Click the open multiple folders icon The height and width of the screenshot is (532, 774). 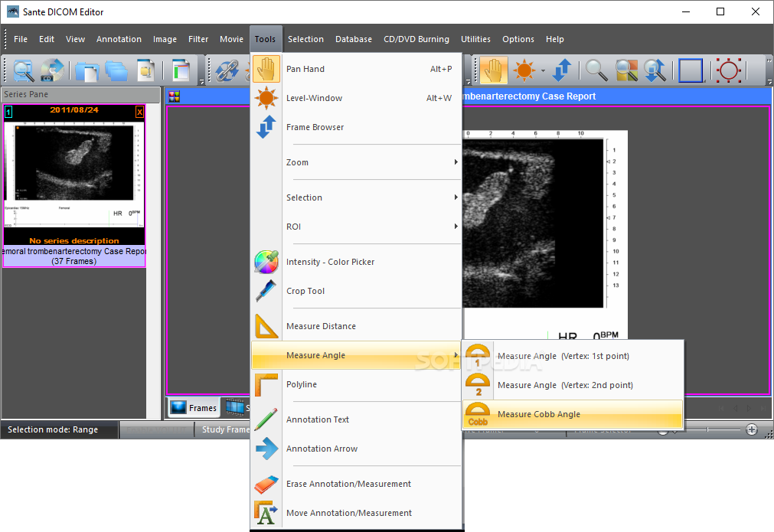(116, 70)
